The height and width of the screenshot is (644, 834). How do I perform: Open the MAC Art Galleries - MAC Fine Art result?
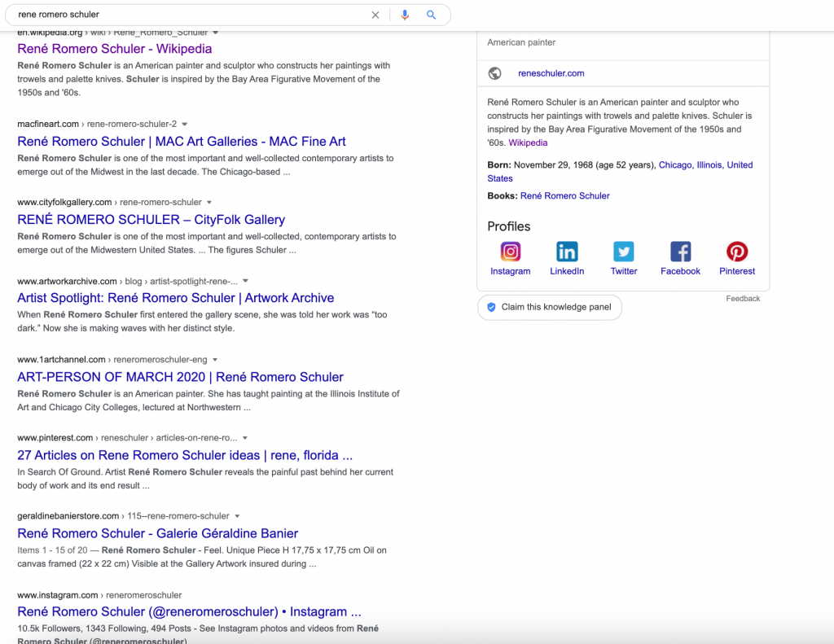click(182, 142)
